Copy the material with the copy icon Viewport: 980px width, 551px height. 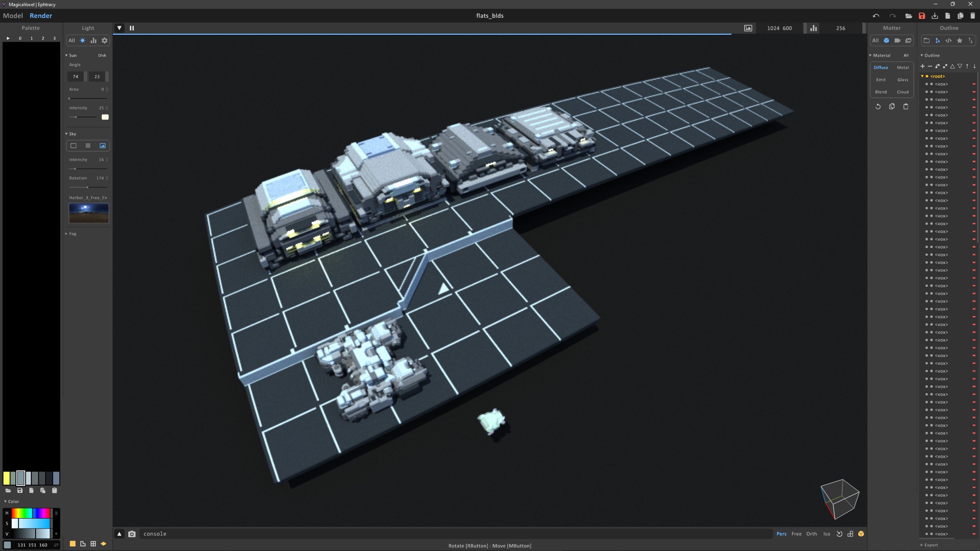coord(892,106)
